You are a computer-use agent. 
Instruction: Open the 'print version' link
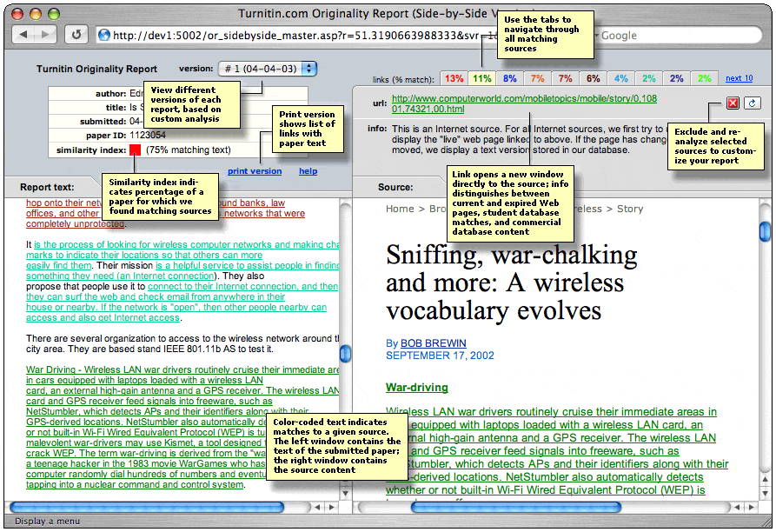(x=255, y=171)
